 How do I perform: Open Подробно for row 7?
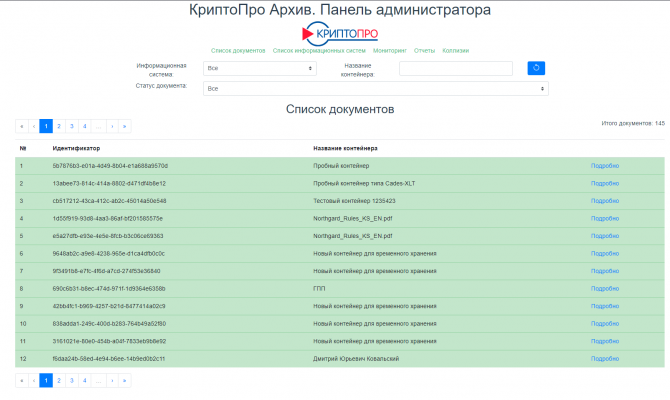[605, 271]
